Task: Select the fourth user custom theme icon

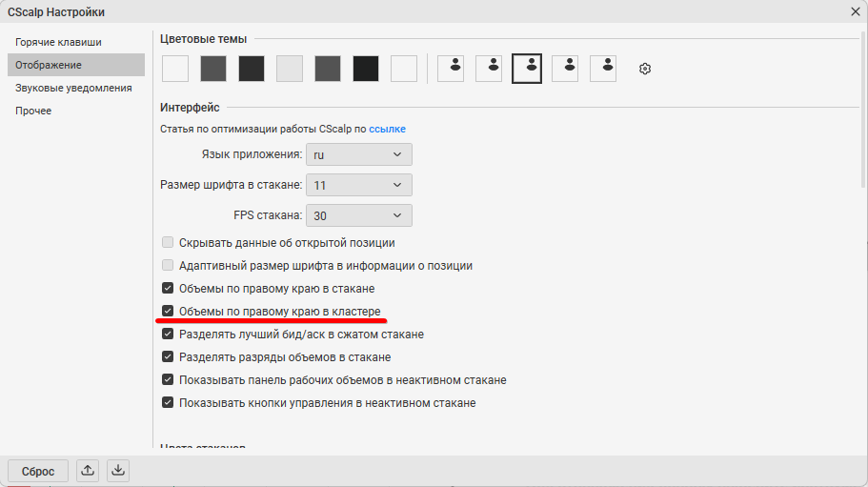Action: [x=565, y=69]
